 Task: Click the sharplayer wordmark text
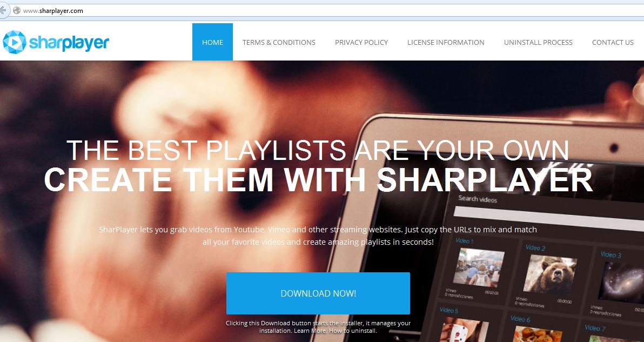pos(69,42)
